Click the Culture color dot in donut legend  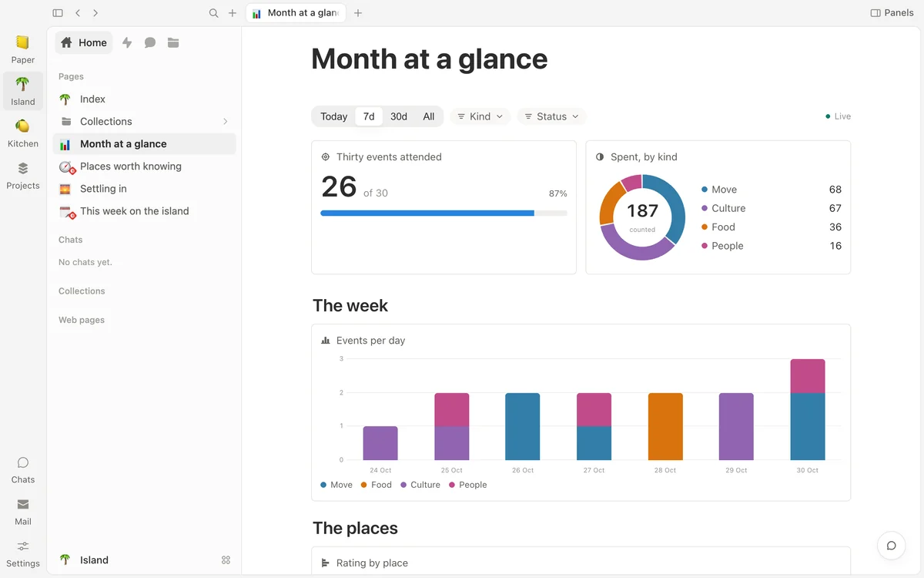[x=705, y=208]
